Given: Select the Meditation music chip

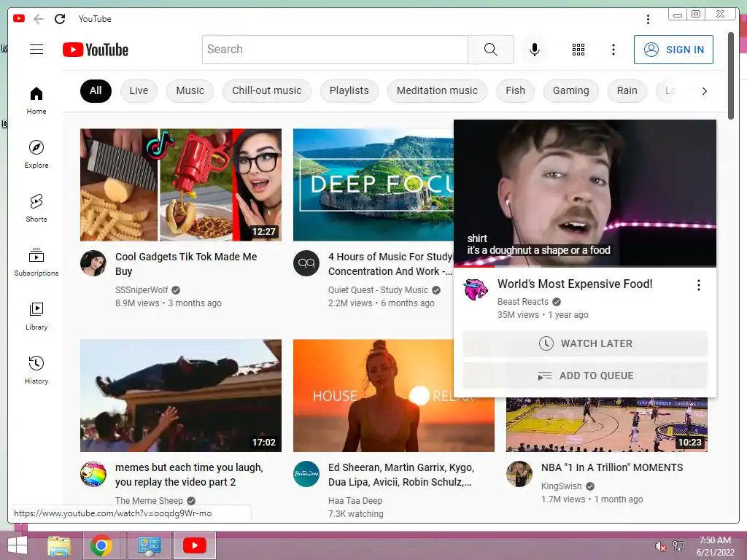Looking at the screenshot, I should tap(437, 91).
